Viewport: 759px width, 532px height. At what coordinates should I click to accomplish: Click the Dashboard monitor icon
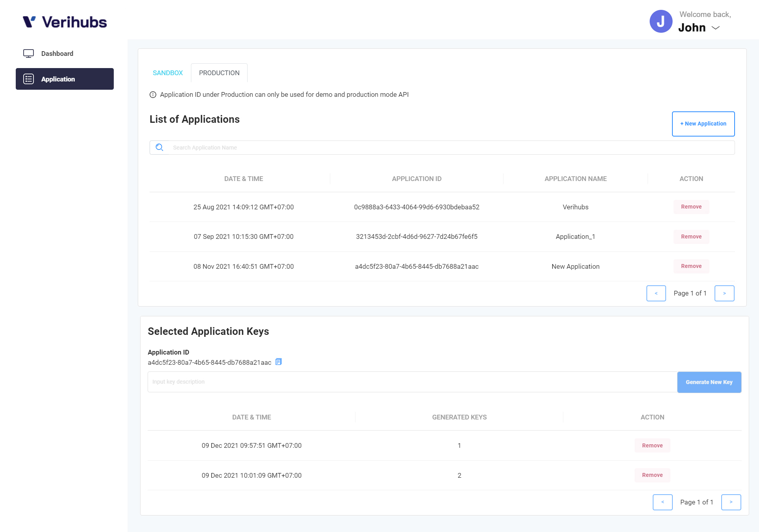28,54
